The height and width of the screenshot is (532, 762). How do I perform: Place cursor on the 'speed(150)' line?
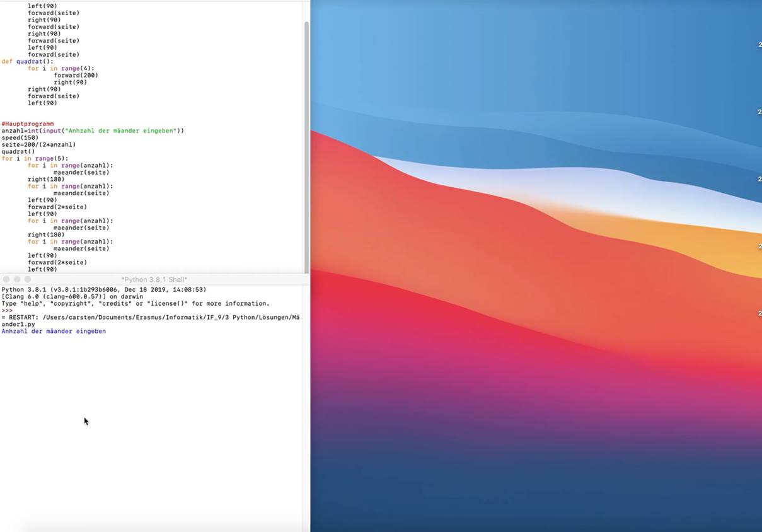(20, 138)
